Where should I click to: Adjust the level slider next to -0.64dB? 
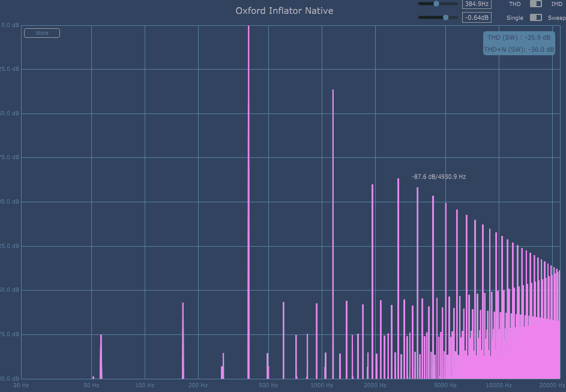(x=438, y=17)
